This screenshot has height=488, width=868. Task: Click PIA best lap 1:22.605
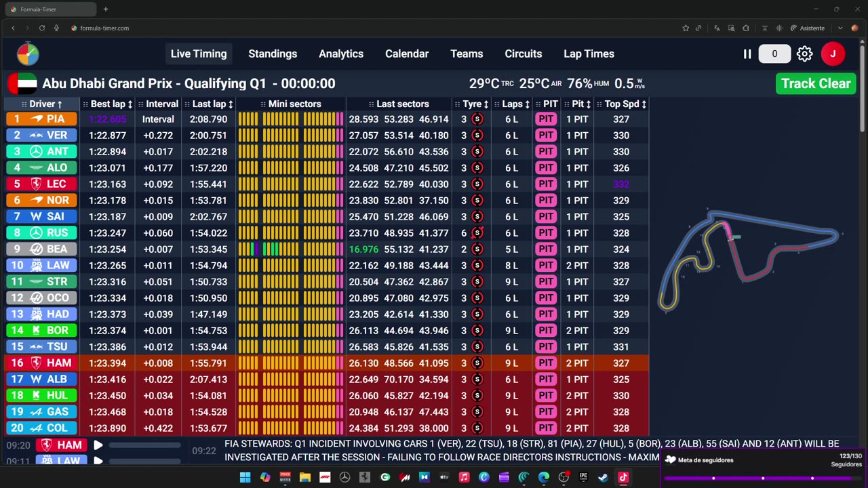point(107,119)
